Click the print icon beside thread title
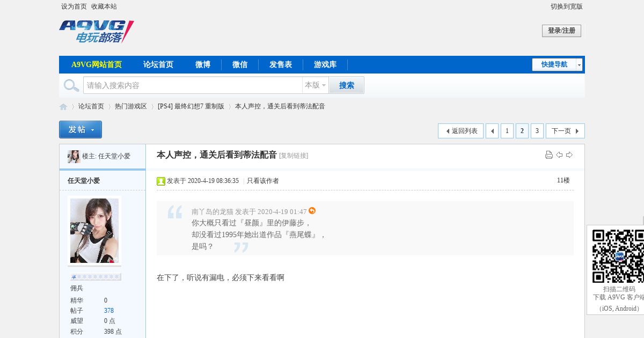This screenshot has height=338, width=644. coord(549,155)
